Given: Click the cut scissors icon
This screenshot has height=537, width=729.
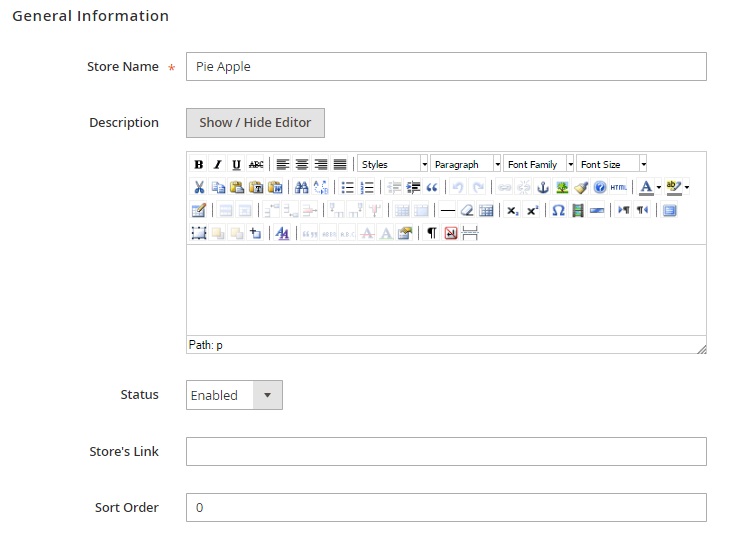Looking at the screenshot, I should [199, 187].
